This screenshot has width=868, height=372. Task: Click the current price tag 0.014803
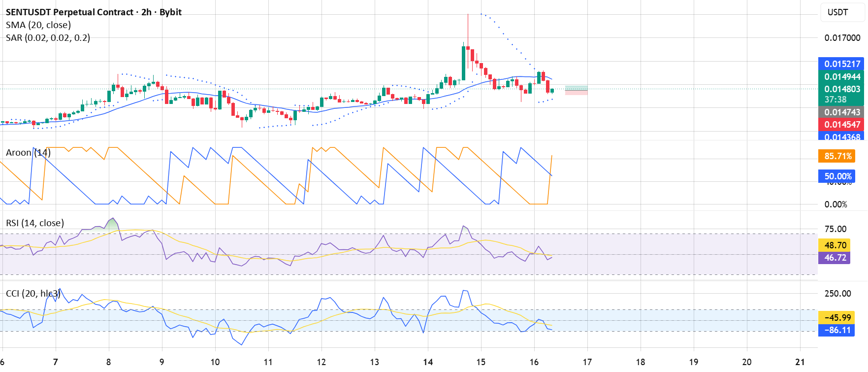(842, 89)
